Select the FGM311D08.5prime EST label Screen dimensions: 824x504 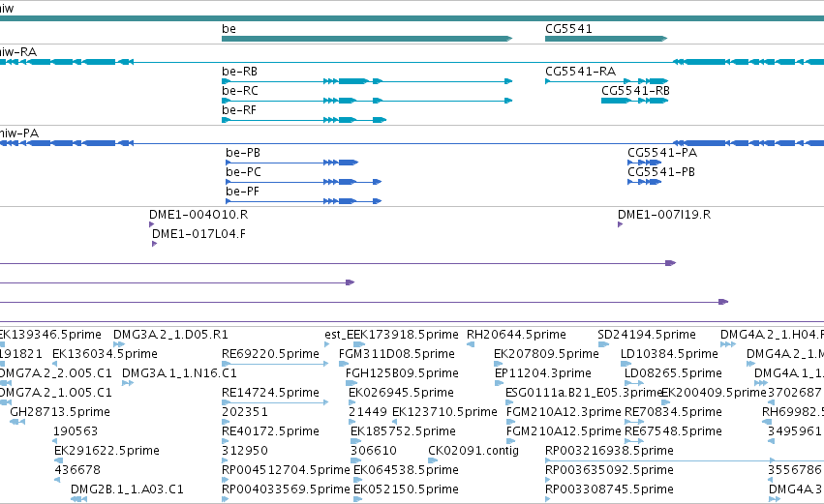click(x=397, y=354)
